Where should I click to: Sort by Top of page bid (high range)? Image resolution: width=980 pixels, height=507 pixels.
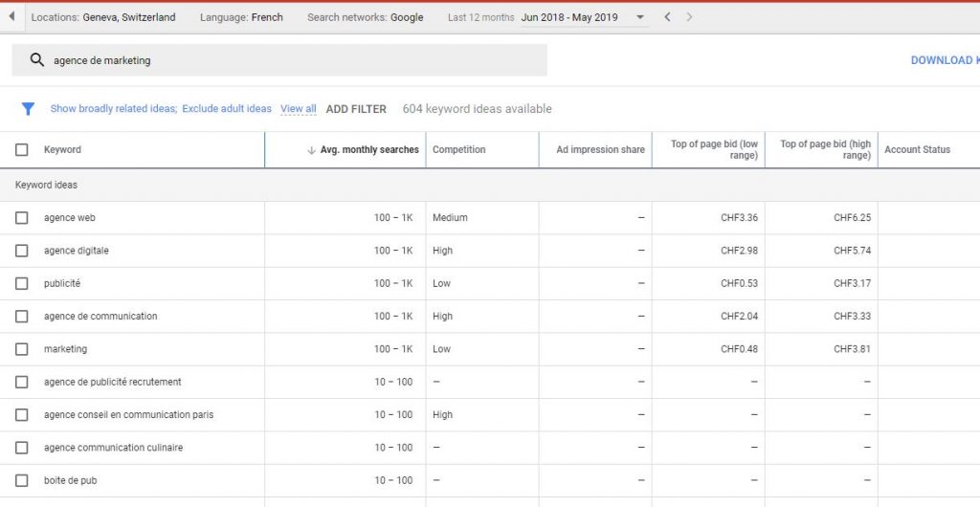(826, 150)
